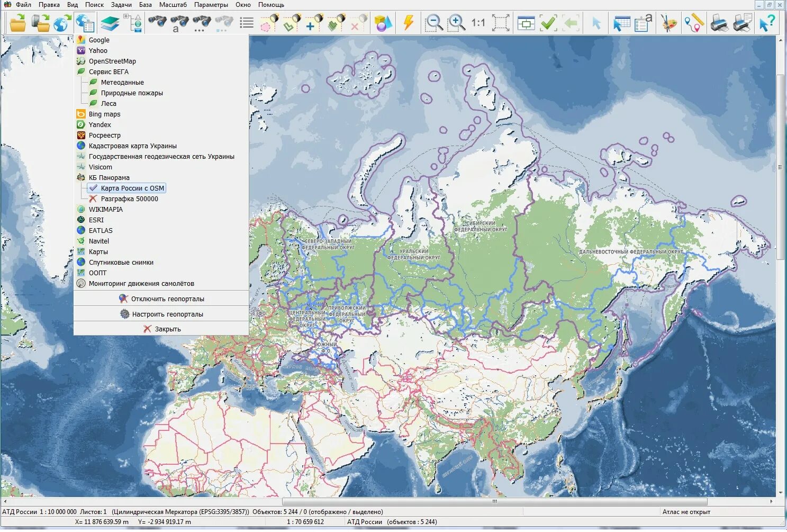Click status bar scale 1 : 70 659 612

305,522
